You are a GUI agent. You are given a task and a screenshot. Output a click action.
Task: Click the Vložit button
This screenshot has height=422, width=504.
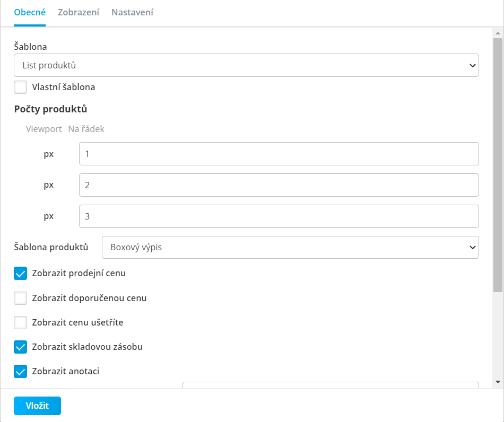37,406
